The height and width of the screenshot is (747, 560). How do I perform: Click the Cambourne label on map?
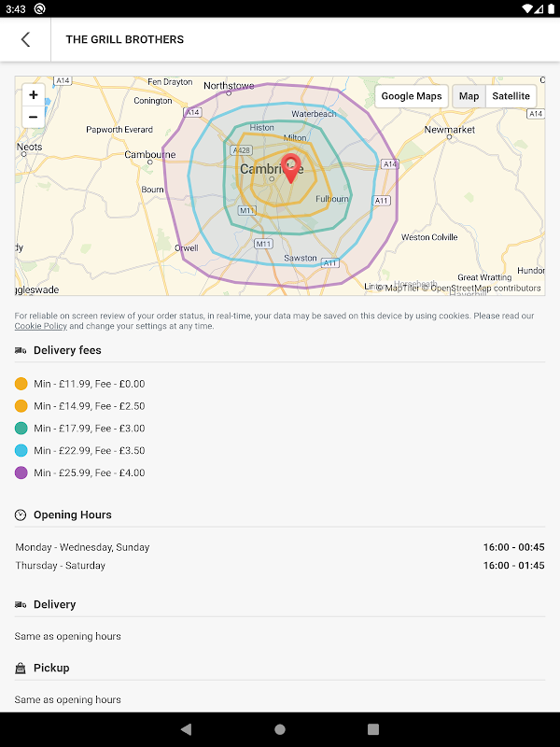[150, 155]
